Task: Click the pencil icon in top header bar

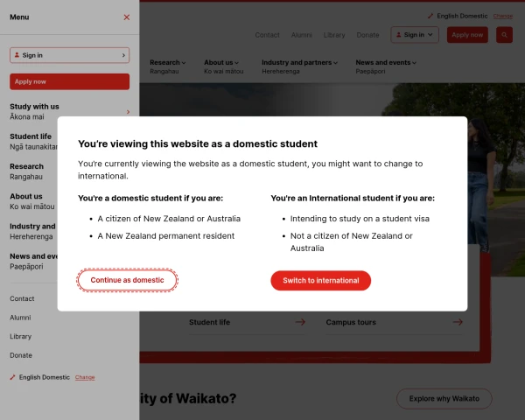Action: 430,16
